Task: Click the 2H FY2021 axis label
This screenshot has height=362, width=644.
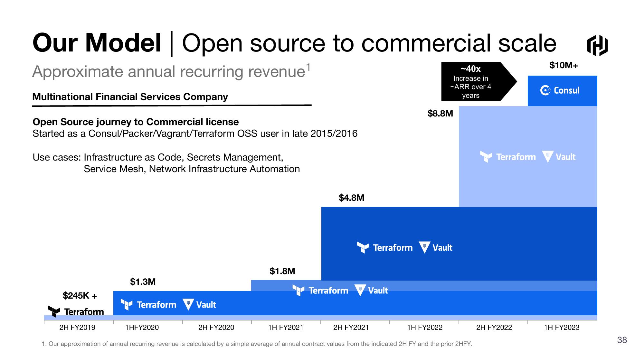Action: click(351, 328)
